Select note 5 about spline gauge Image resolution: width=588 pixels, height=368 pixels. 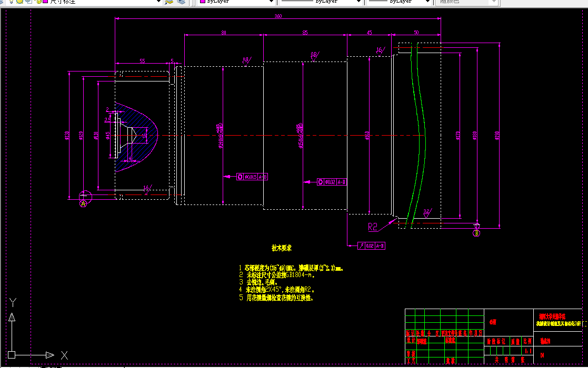276,298
